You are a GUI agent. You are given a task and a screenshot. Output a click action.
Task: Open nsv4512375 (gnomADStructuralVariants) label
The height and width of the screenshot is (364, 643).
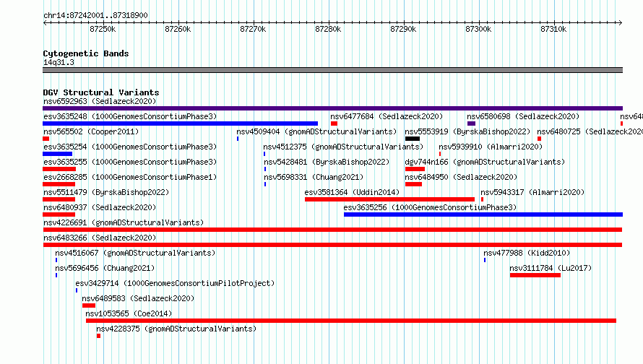(343, 147)
